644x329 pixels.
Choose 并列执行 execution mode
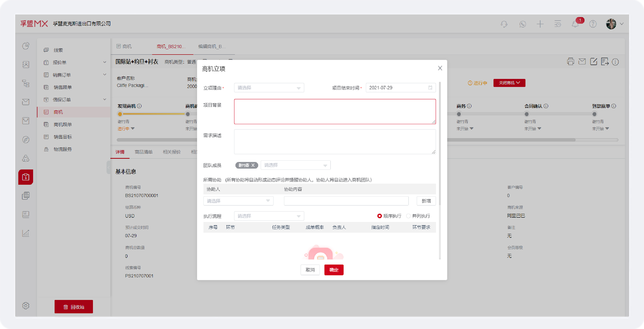coord(408,216)
